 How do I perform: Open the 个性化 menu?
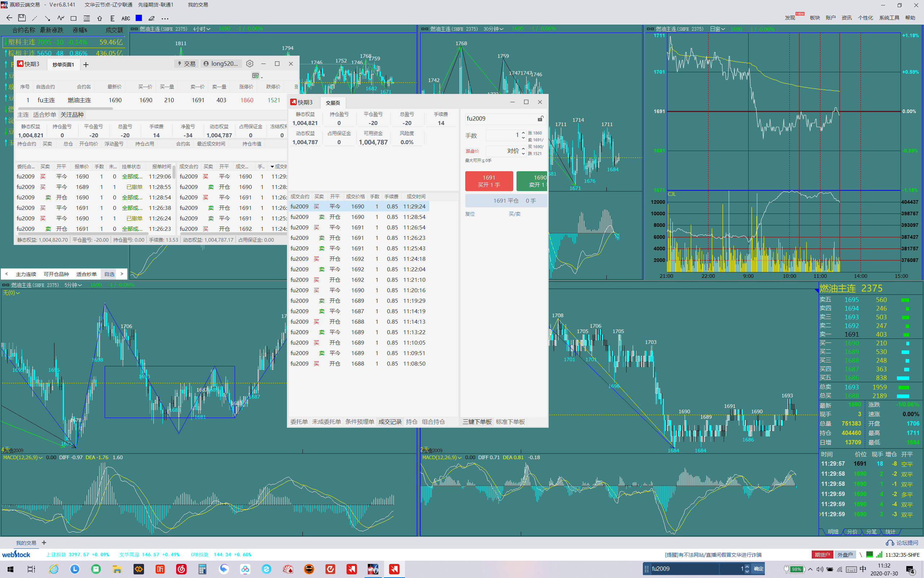point(865,18)
